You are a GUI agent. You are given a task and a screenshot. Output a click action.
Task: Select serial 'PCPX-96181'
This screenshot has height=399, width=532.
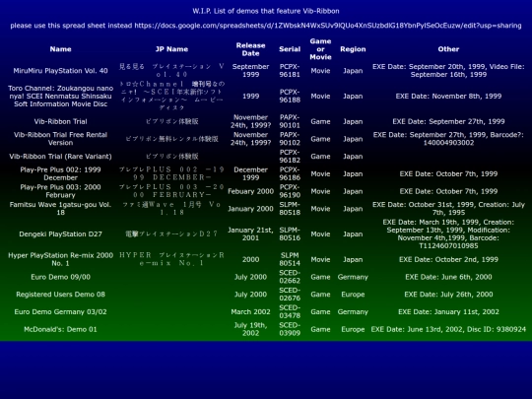pyautogui.click(x=290, y=71)
